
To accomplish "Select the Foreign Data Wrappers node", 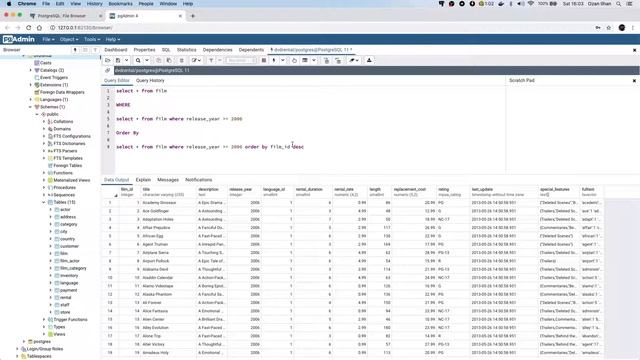I will point(62,92).
